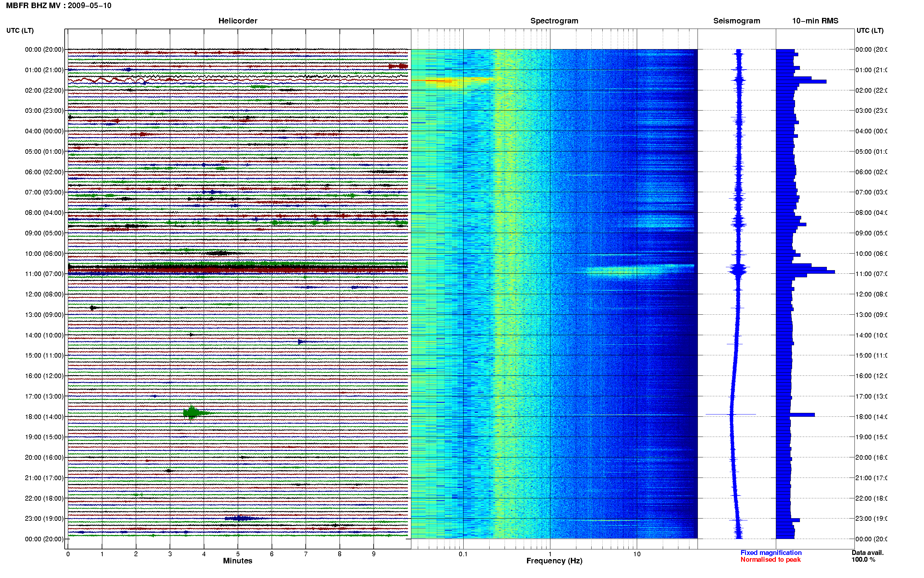Click the left 04:00 (00:00) time label
The image size is (924, 578).
[44, 131]
